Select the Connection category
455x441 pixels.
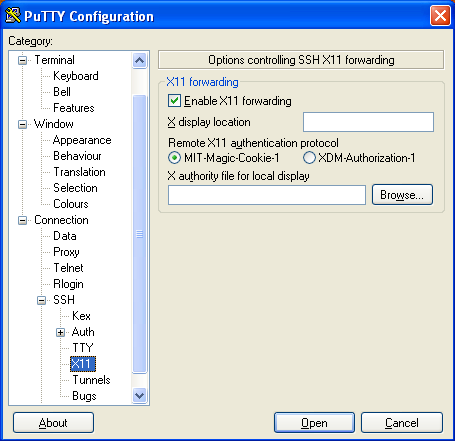(61, 220)
